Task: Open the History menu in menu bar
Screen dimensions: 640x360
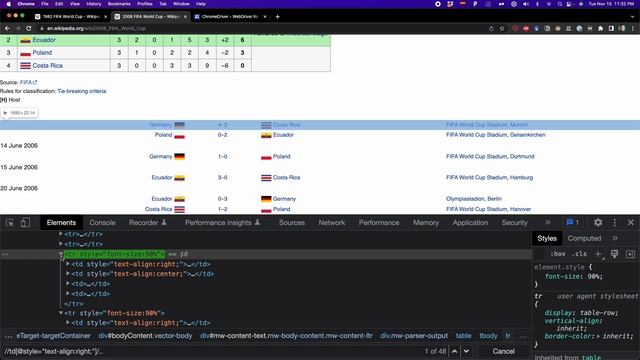Action: tap(93, 4)
